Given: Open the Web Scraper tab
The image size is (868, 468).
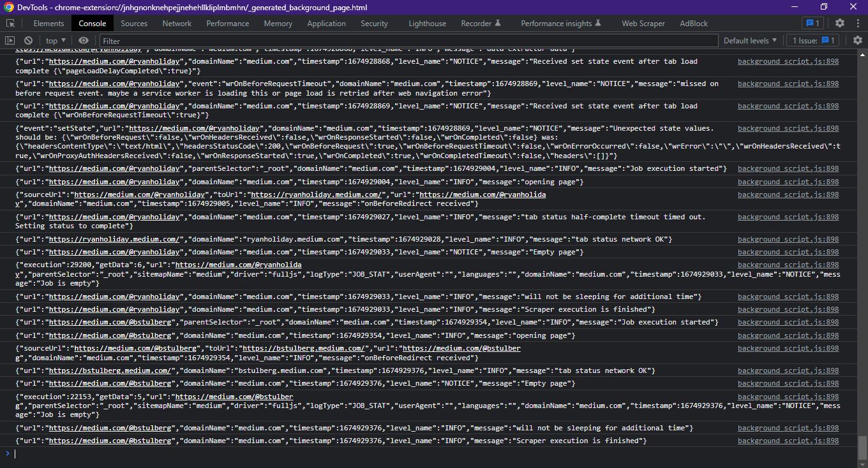Looking at the screenshot, I should click(x=643, y=23).
